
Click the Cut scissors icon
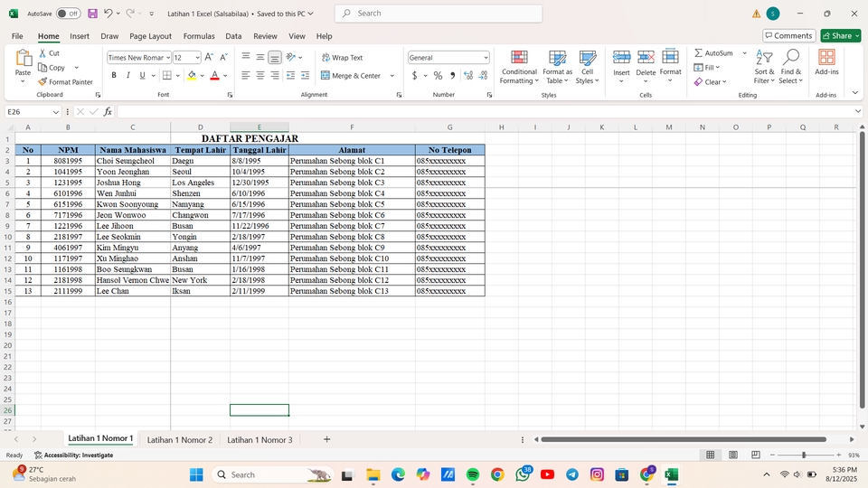coord(42,53)
